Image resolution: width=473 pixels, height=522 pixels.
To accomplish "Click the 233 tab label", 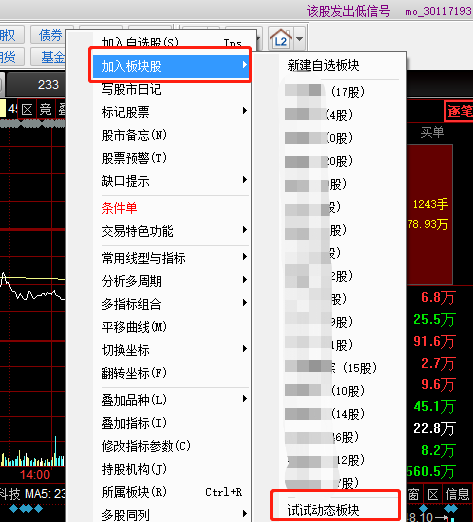I will click(x=48, y=84).
